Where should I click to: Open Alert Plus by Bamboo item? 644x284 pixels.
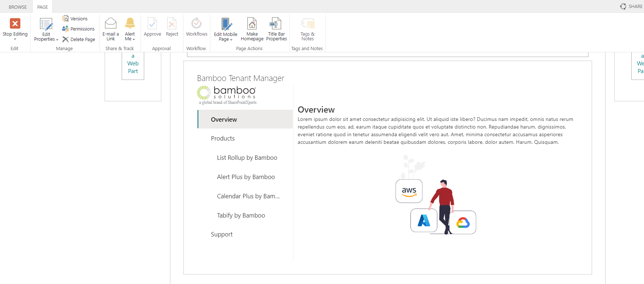click(246, 177)
